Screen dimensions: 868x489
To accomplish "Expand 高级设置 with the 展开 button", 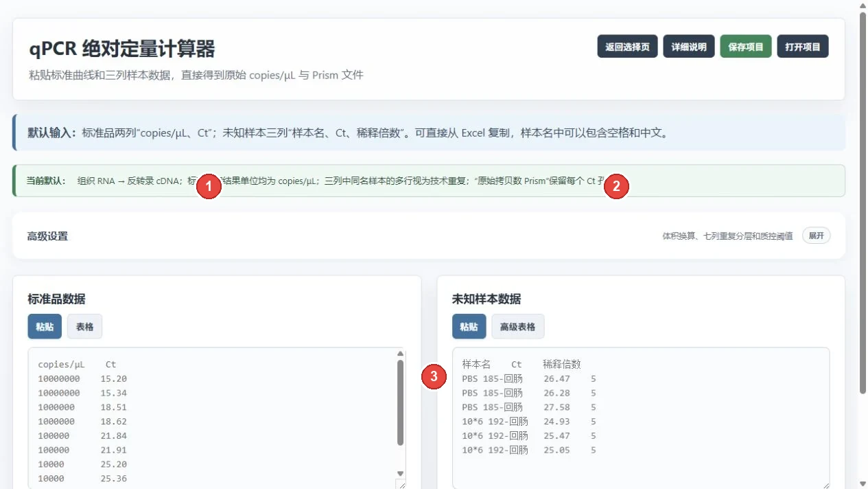I will tap(817, 236).
